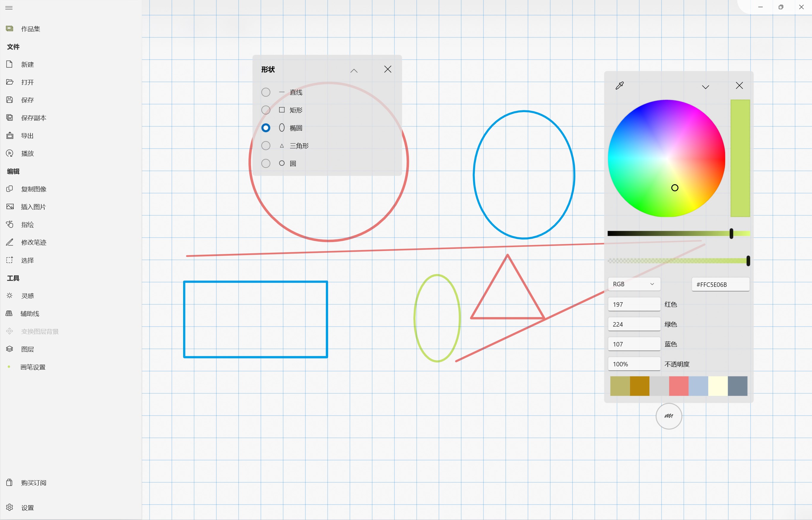Viewport: 812px width, 520px height.
Task: Click the 辅助线 guide grid icon
Action: (9, 313)
